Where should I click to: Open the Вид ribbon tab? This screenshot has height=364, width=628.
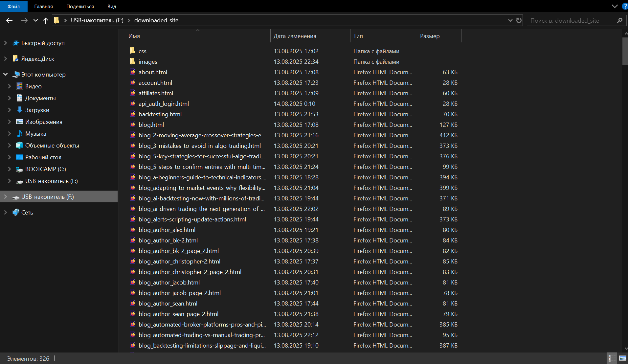point(112,6)
